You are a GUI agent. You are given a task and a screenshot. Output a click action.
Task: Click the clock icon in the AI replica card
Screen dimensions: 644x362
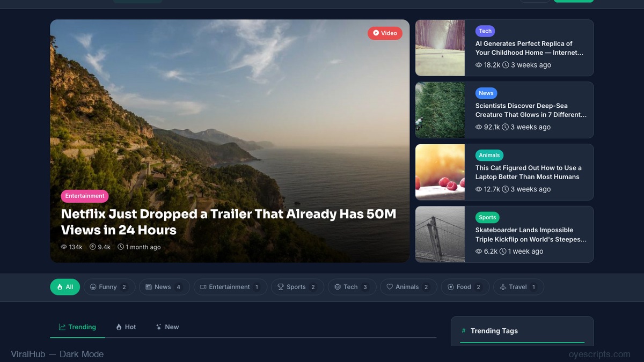tap(506, 65)
